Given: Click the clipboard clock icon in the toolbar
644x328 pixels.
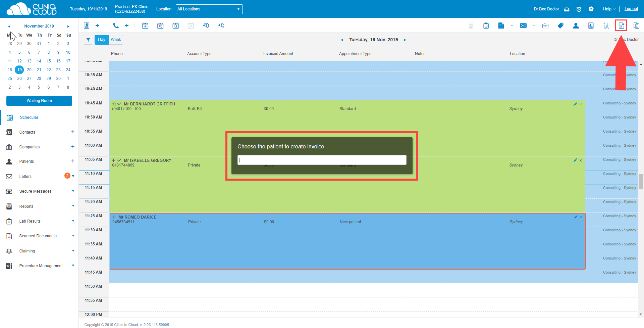Looking at the screenshot, I should tap(486, 26).
